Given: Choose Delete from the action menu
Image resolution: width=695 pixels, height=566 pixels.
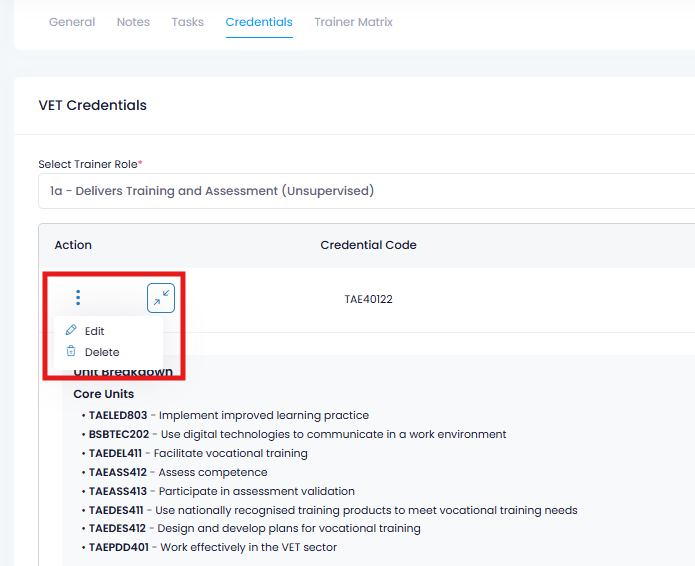Looking at the screenshot, I should click(102, 352).
